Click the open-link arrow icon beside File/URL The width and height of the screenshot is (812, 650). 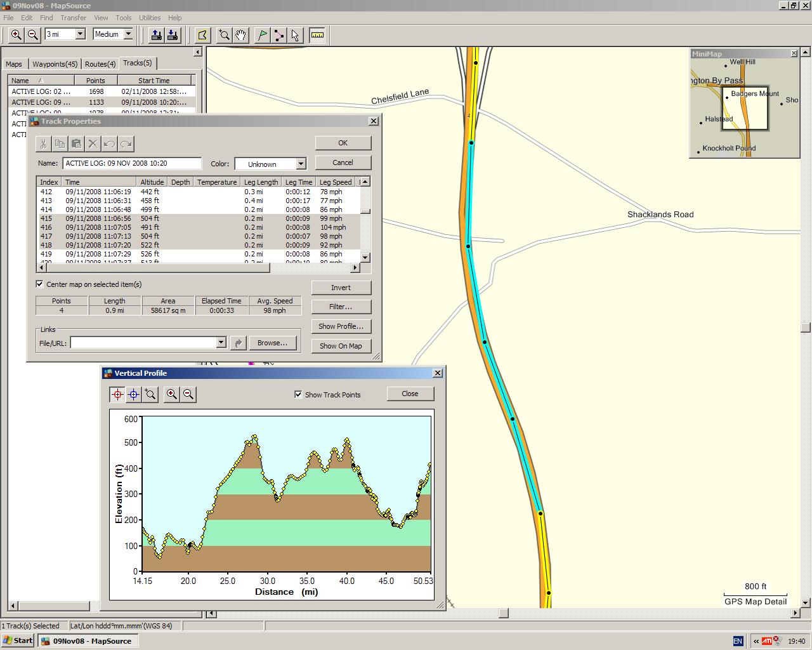[x=238, y=343]
